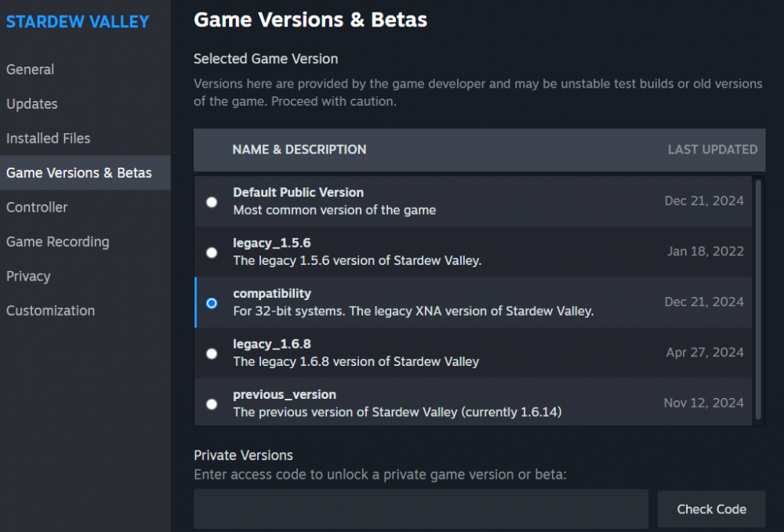Click the legacy XNA version description text
Viewport: 784px width, 532px height.
[413, 311]
